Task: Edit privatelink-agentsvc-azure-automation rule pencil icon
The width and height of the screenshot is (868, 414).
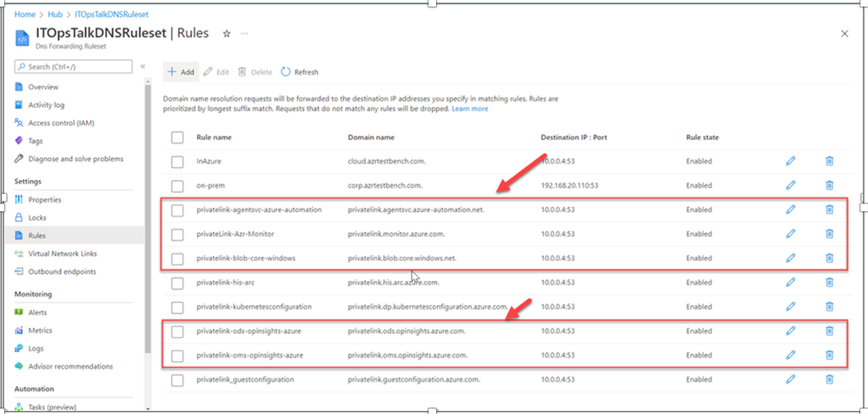Action: point(791,210)
